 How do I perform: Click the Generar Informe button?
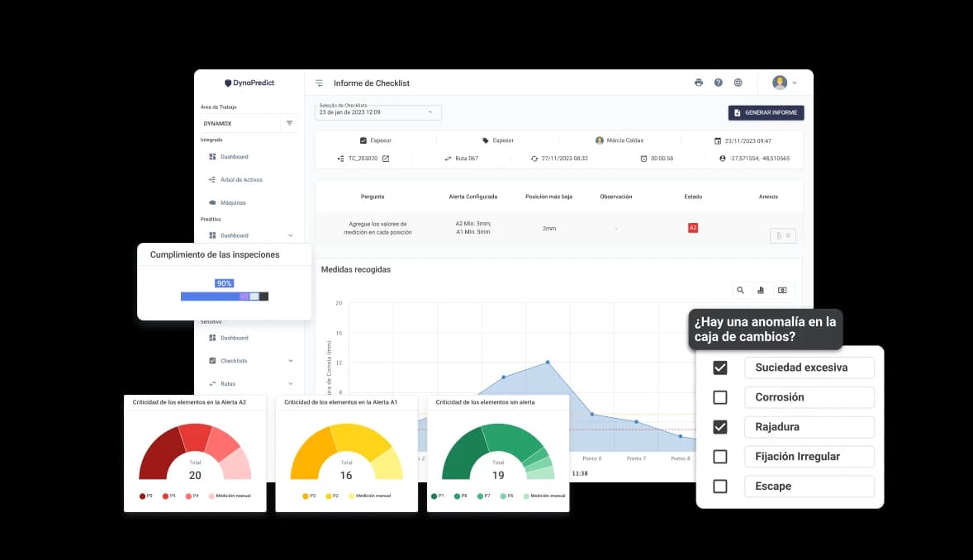pyautogui.click(x=766, y=112)
